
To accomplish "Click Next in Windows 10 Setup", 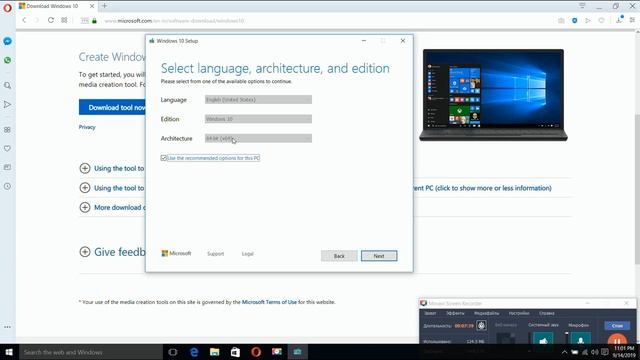I will tap(379, 256).
